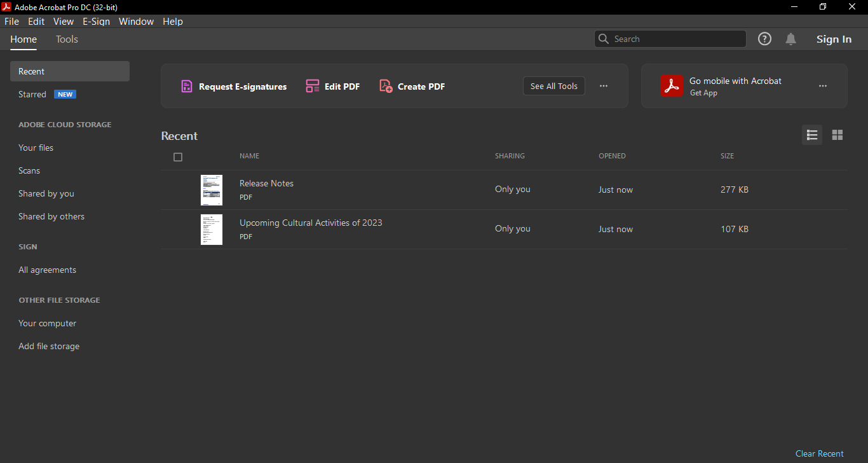Select the Release Notes thumbnail
This screenshot has width=868, height=463.
pyautogui.click(x=212, y=190)
